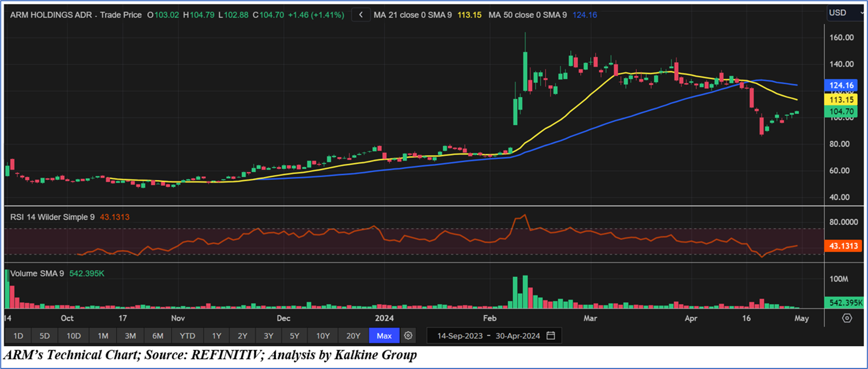
Task: Click the RSI 14 Wilder Simple 9 label
Action: [52, 217]
